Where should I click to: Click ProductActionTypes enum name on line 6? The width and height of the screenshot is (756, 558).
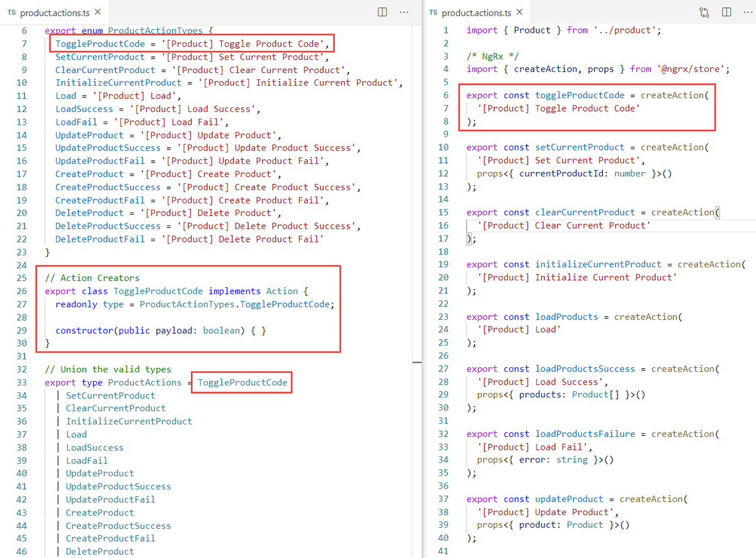(155, 30)
